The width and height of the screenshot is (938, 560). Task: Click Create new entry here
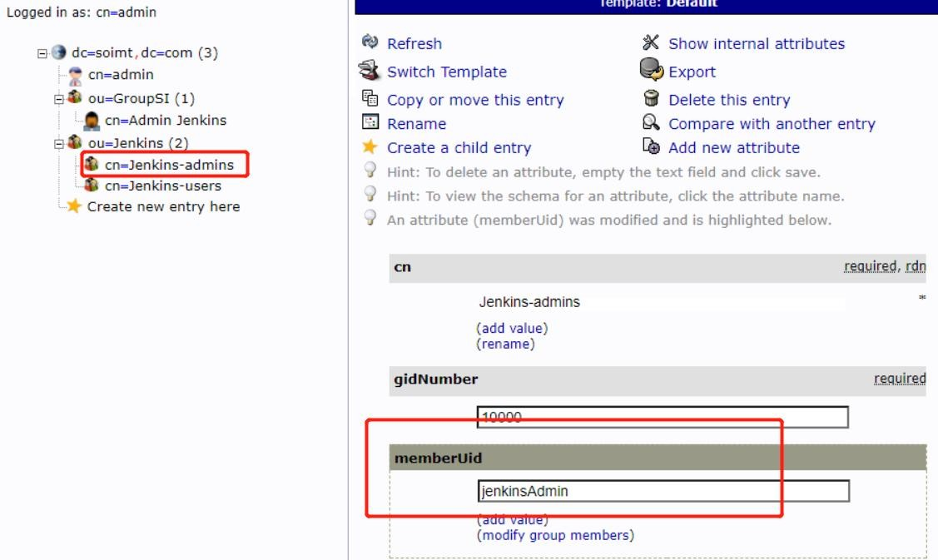[163, 206]
